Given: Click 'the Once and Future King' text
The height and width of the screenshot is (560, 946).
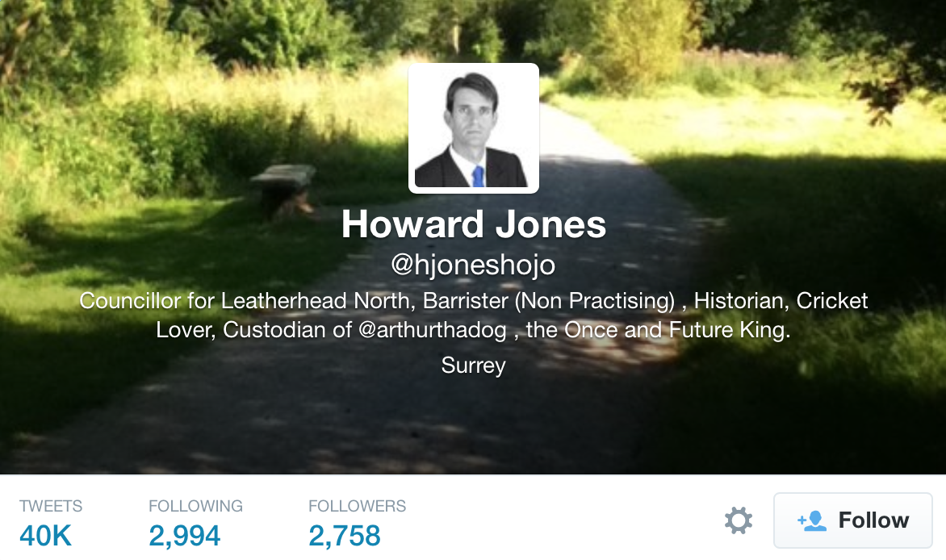Looking at the screenshot, I should coord(658,330).
